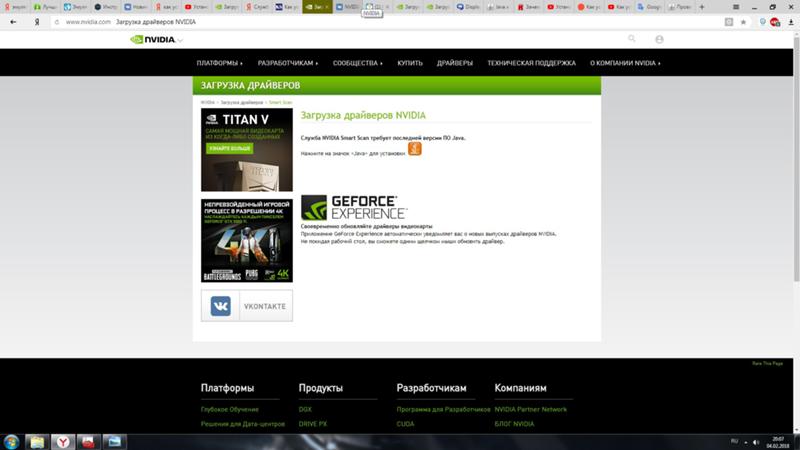Click the Yandex home button by address bar
Screen dimensions: 800x450
(37, 22)
